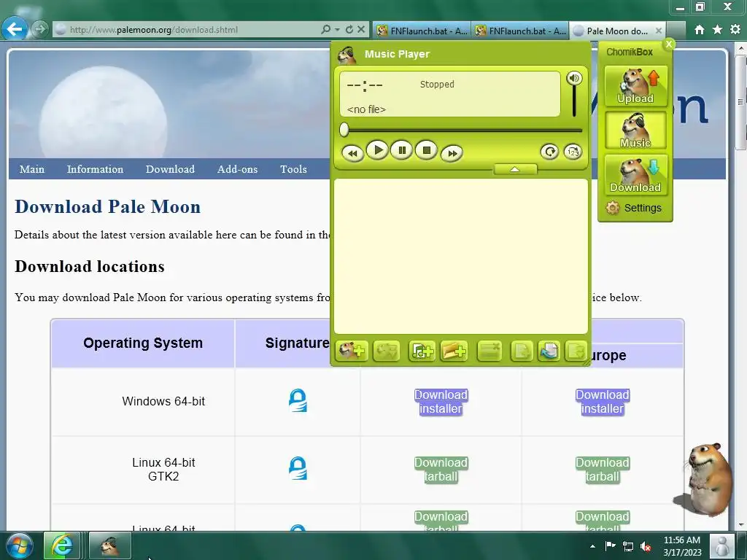Screen dimensions: 747x560
Task: Open the Main nav menu item
Action: coord(32,169)
